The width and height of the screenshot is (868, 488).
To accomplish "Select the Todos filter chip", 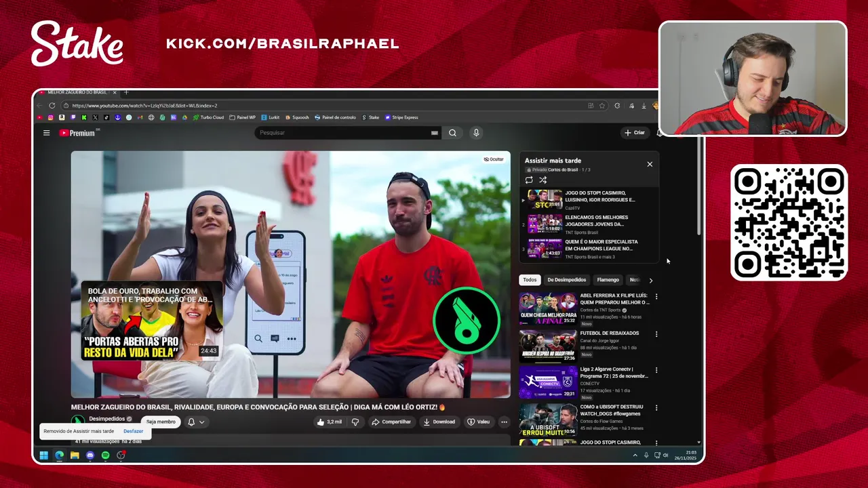I will pos(530,280).
